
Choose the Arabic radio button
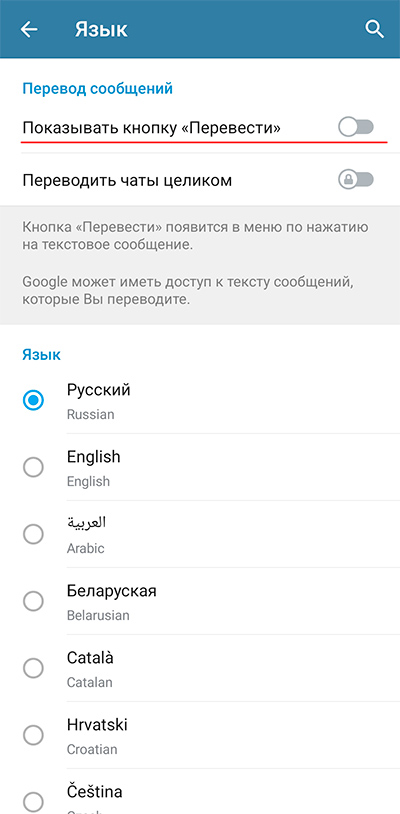click(33, 534)
